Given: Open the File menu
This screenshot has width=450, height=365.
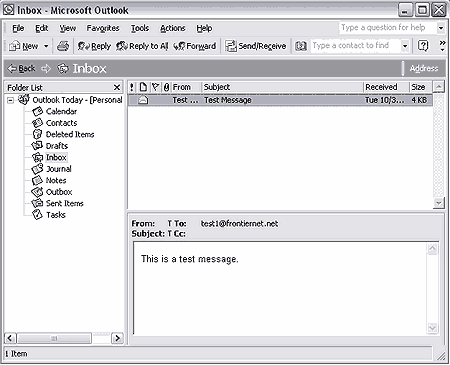Looking at the screenshot, I should click(18, 28).
